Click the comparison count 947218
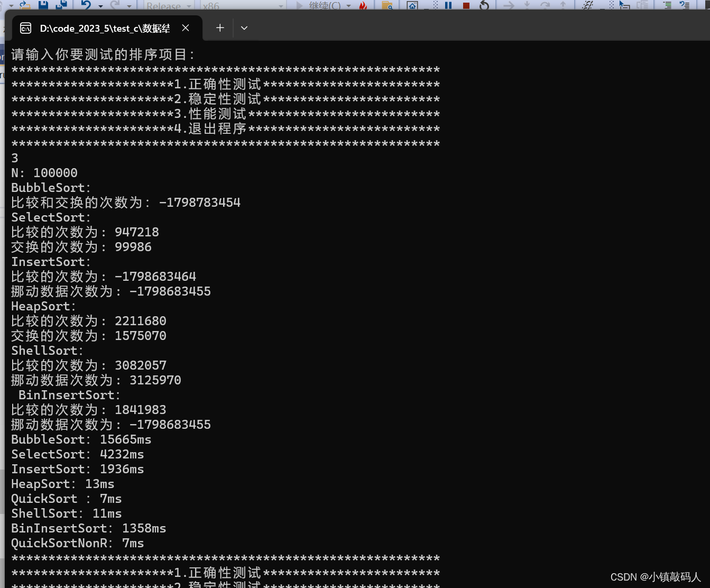710x588 pixels. click(x=137, y=232)
